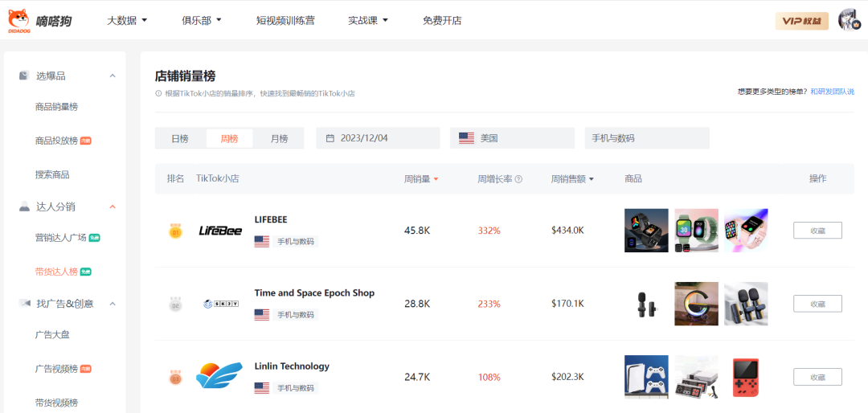Switch to 日榜 daily ranking

[x=180, y=138]
